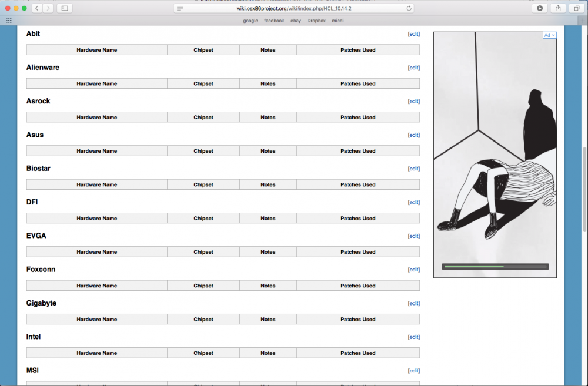This screenshot has width=588, height=386.
Task: Open the micdi bookmark
Action: pos(338,21)
